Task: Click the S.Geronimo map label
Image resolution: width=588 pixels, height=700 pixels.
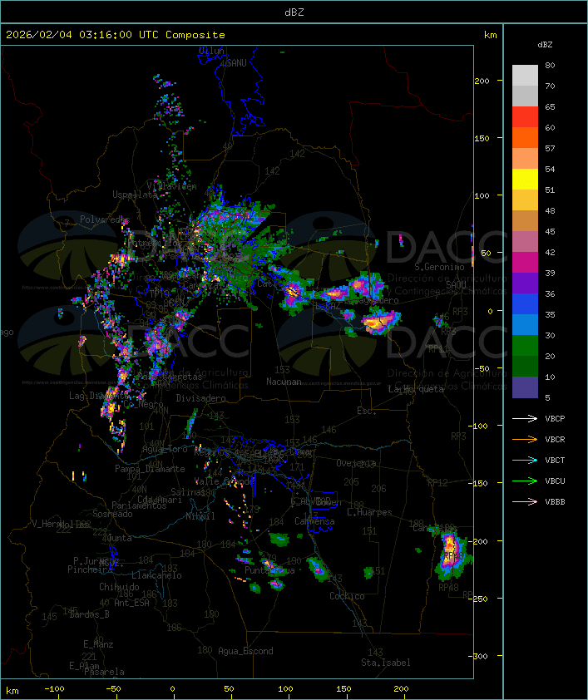Action: pyautogui.click(x=439, y=267)
